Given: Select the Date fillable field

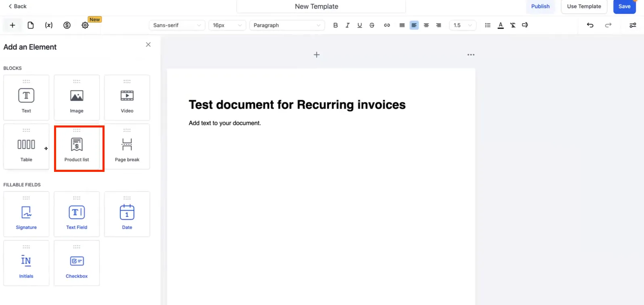Looking at the screenshot, I should (x=127, y=214).
